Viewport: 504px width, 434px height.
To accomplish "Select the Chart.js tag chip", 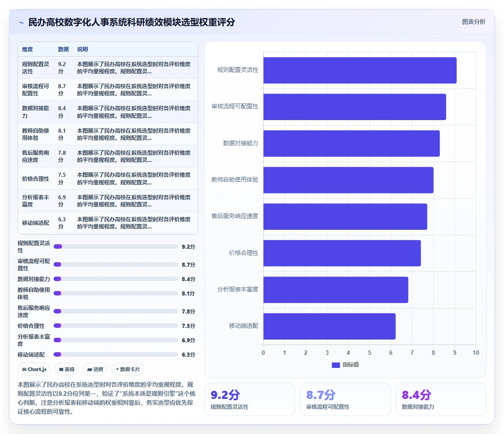I will (x=34, y=369).
